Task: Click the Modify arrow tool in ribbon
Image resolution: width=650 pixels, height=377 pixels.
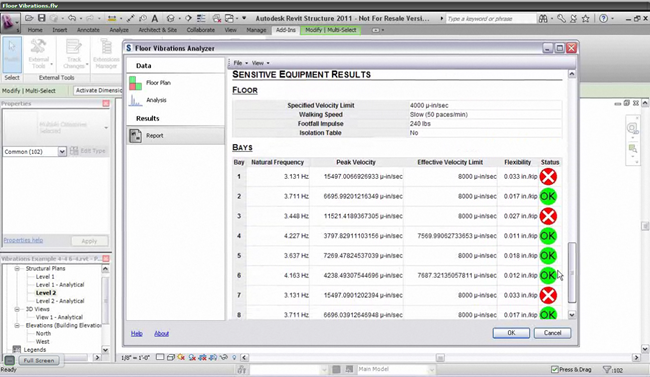Action: pos(12,54)
